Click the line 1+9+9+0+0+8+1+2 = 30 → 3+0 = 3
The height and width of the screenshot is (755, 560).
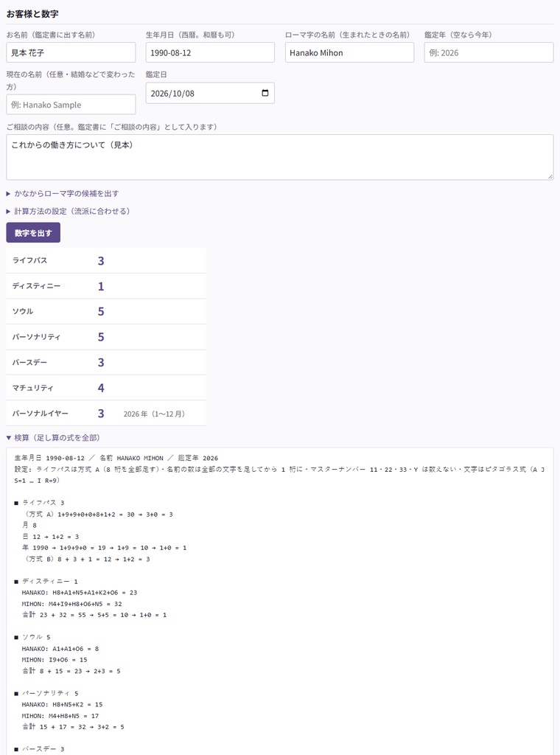[97, 514]
